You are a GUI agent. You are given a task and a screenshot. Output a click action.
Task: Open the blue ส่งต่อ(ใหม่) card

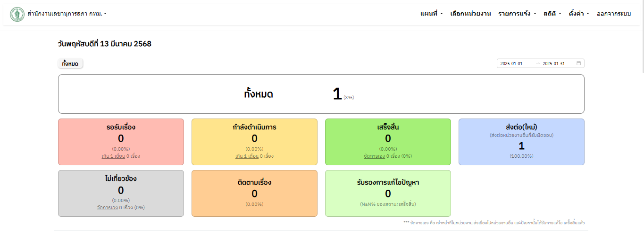point(521,142)
